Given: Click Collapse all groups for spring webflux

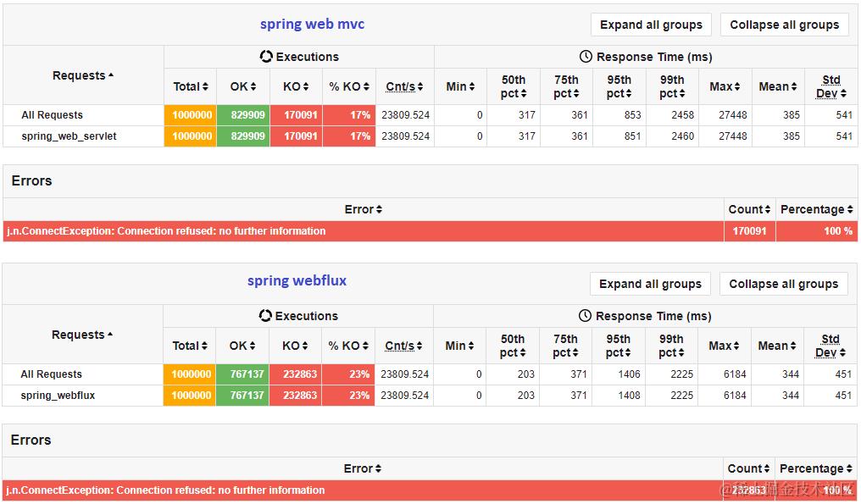Looking at the screenshot, I should pos(783,284).
